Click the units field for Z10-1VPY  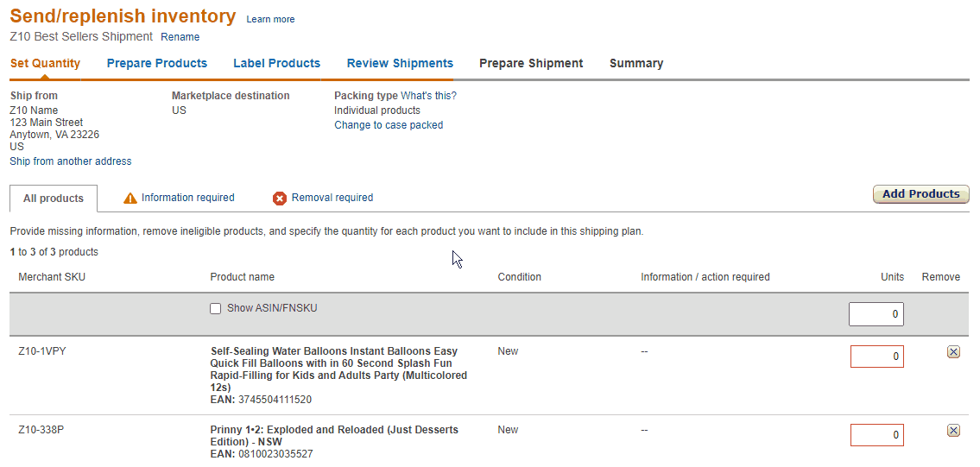pyautogui.click(x=876, y=357)
